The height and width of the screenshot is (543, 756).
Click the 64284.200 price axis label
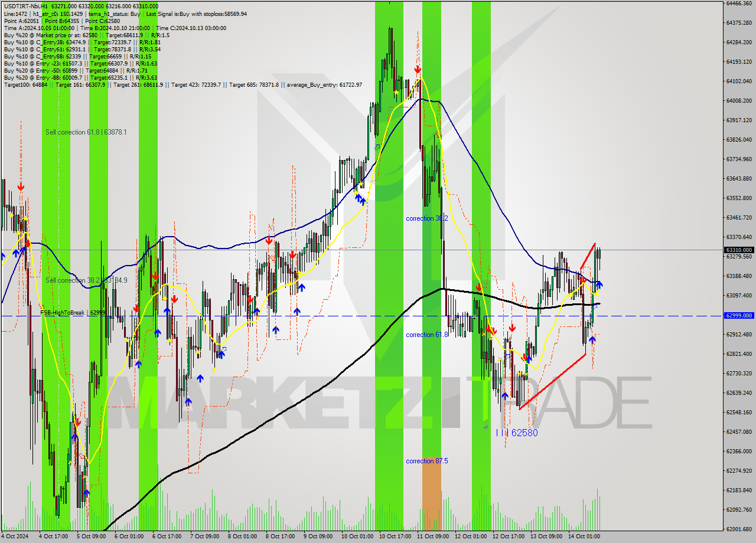(738, 42)
